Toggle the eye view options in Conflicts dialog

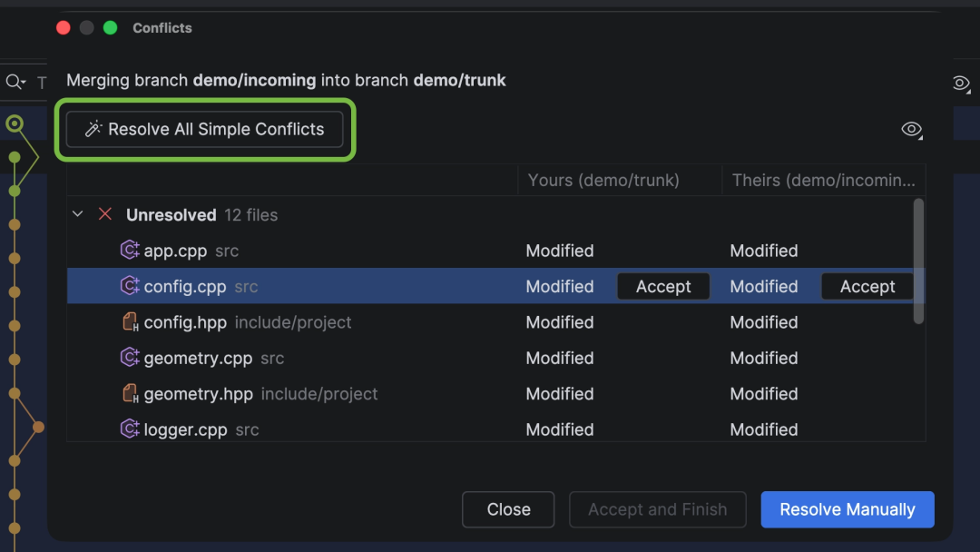[x=912, y=130]
